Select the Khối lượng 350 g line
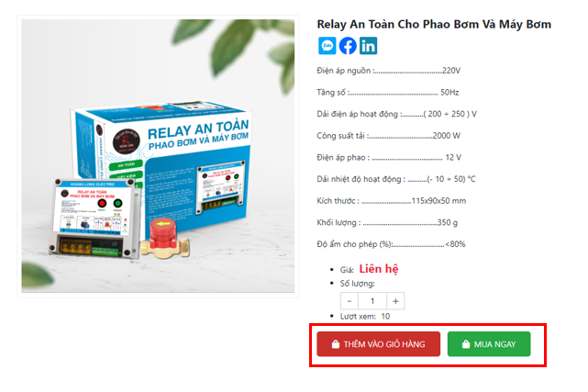This screenshot has width=588, height=392. pos(387,223)
